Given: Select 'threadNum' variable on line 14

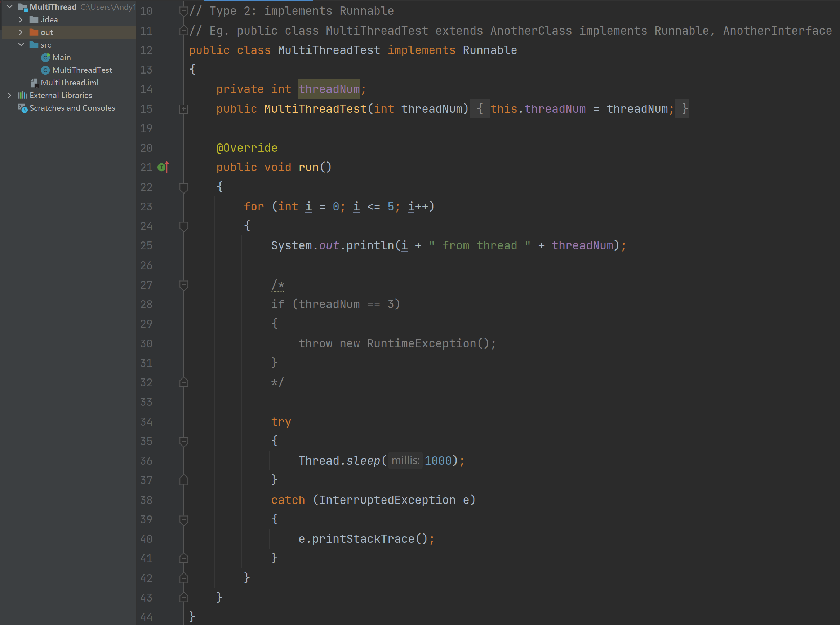Looking at the screenshot, I should [328, 89].
